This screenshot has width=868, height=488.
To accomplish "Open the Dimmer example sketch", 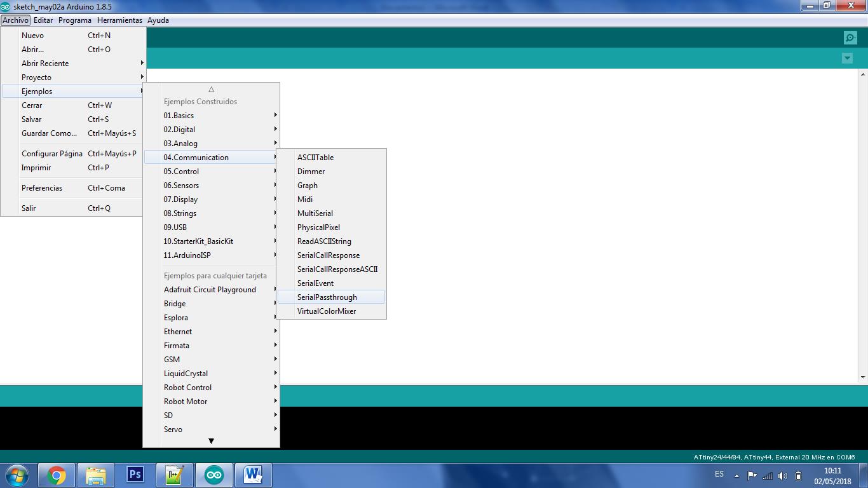I will pos(331,172).
